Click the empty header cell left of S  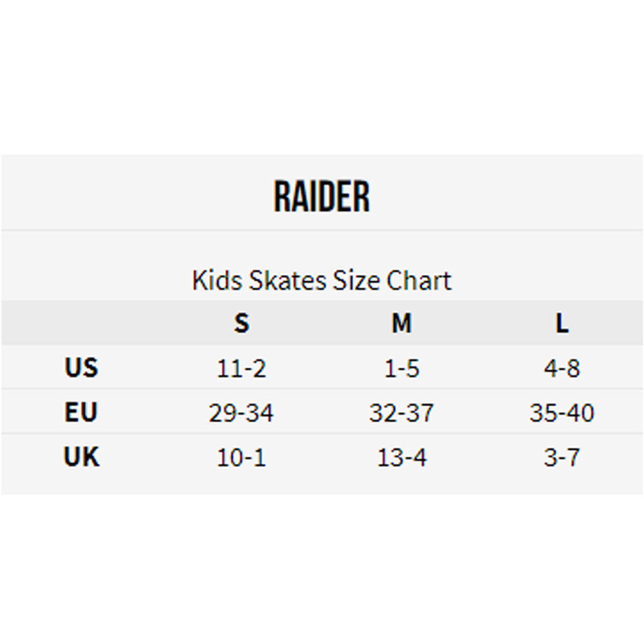click(x=81, y=323)
